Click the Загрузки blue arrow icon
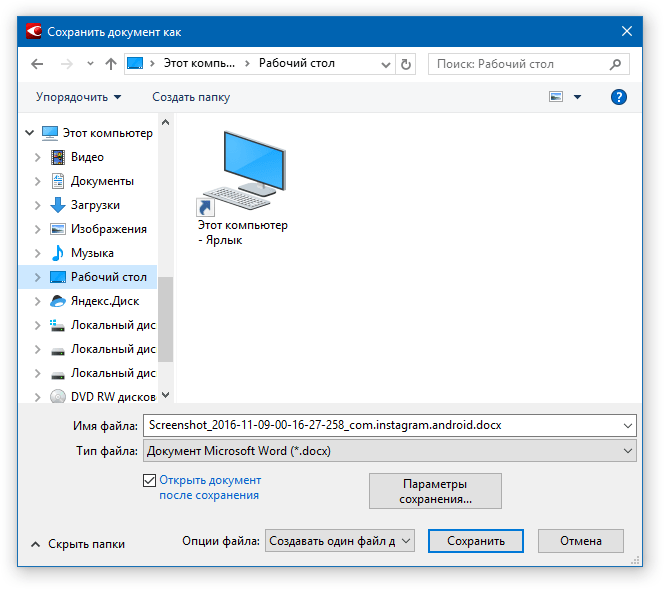Image resolution: width=664 pixels, height=589 pixels. tap(58, 205)
